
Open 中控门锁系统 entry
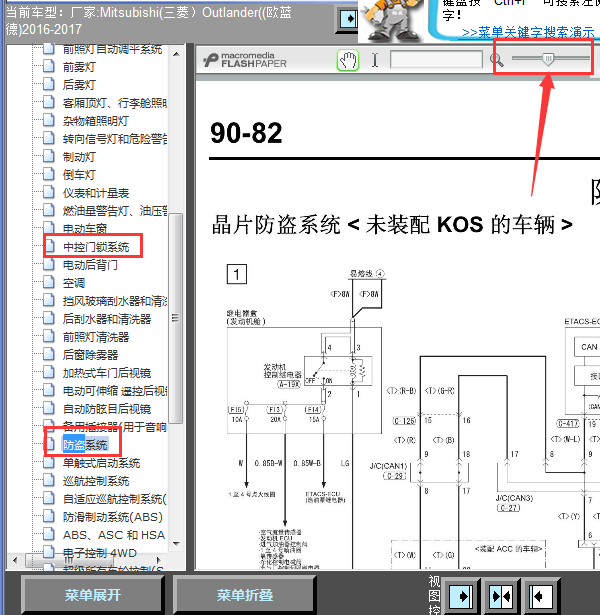coord(96,247)
